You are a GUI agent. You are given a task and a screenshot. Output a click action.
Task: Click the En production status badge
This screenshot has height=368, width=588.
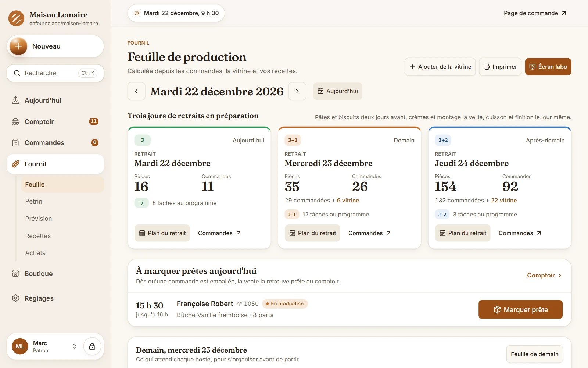(x=285, y=304)
